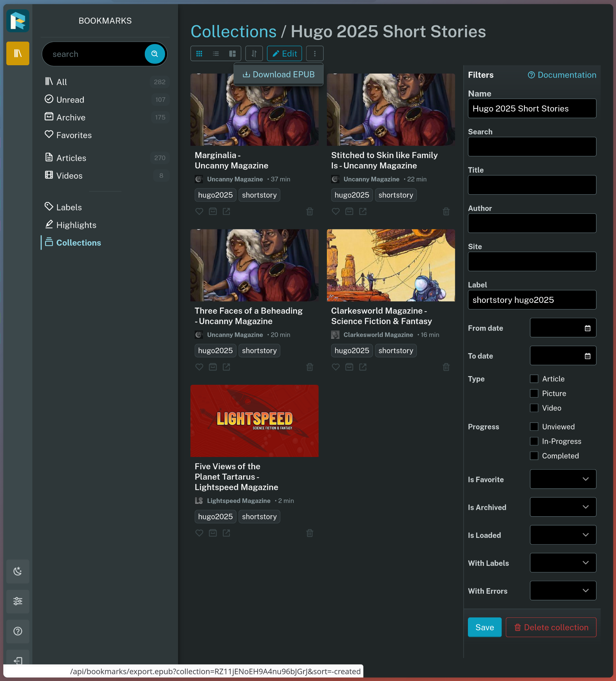This screenshot has width=616, height=681.
Task: Expand the Is Archived dropdown
Action: click(563, 507)
